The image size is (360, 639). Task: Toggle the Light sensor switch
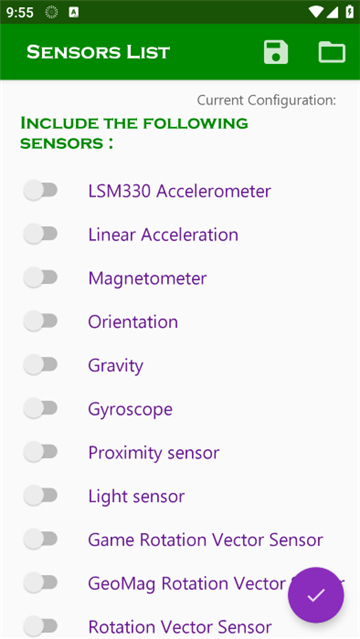(40, 496)
